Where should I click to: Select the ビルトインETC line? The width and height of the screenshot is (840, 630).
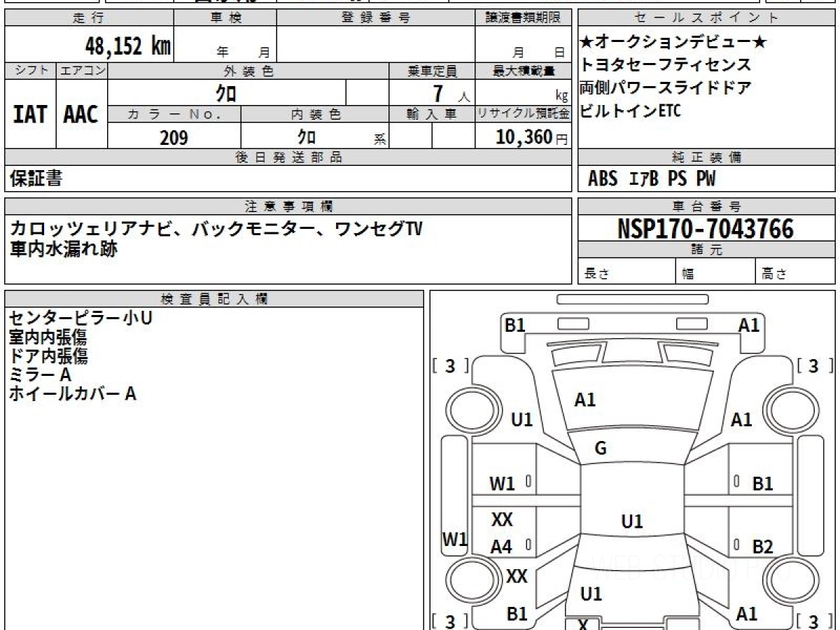click(630, 111)
